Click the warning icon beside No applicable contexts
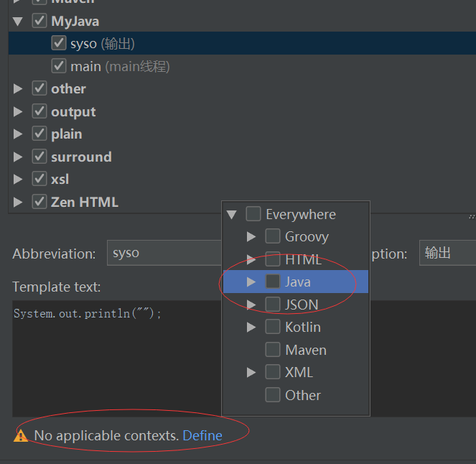The height and width of the screenshot is (464, 476). pos(21,435)
